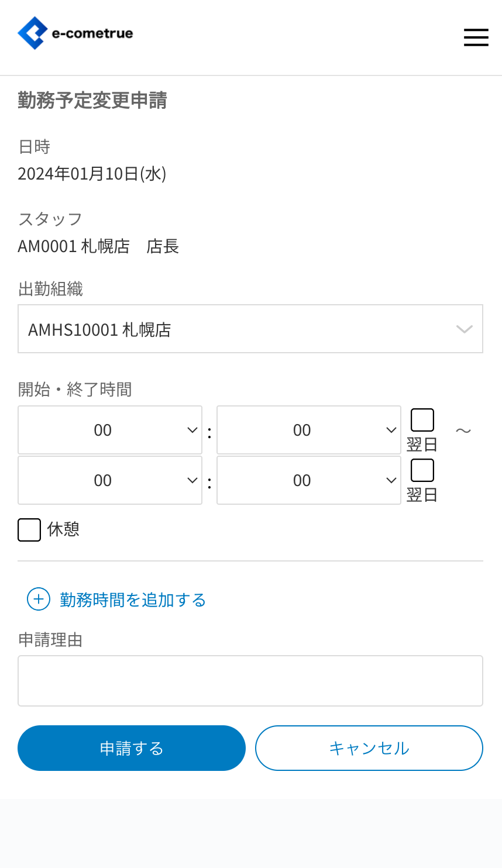The height and width of the screenshot is (868, 502).
Task: Click the e-cometrue logo icon
Action: pos(33,33)
